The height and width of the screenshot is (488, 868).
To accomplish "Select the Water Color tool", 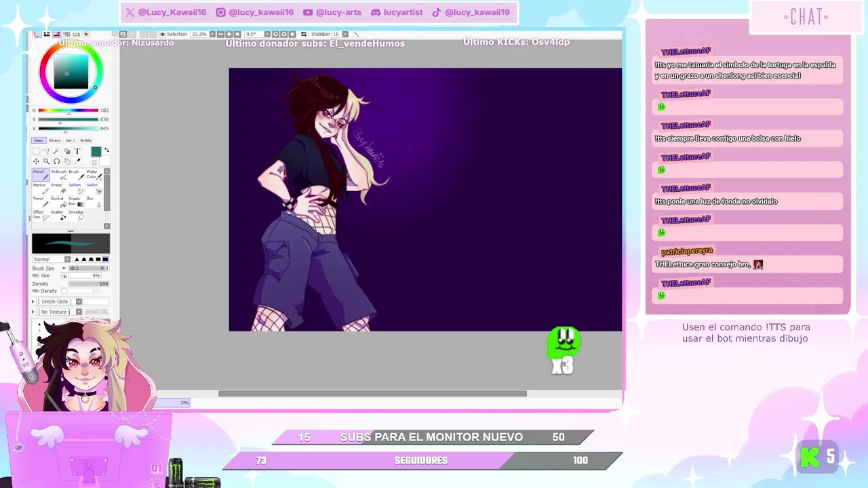I will [94, 175].
